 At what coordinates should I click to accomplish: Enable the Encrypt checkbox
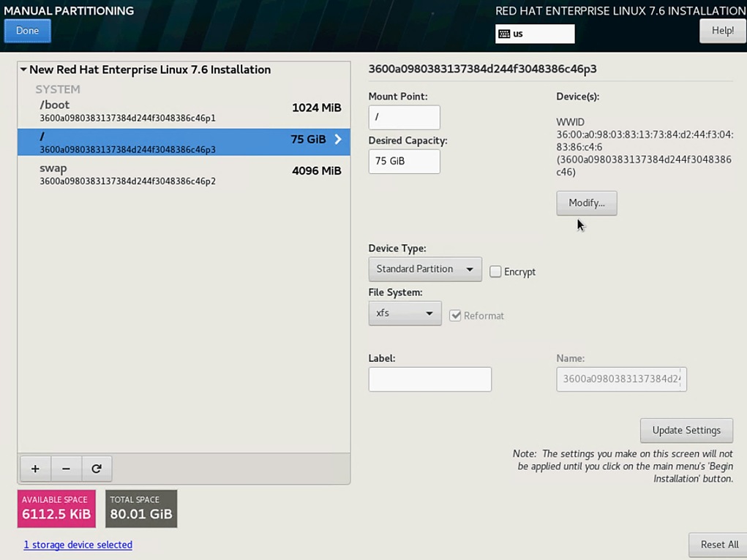495,271
